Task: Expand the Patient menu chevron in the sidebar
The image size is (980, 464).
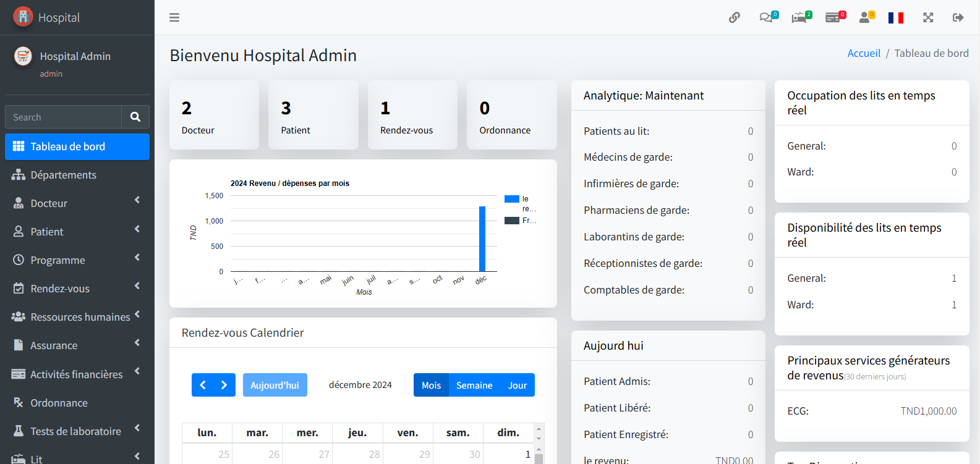Action: pyautogui.click(x=137, y=229)
